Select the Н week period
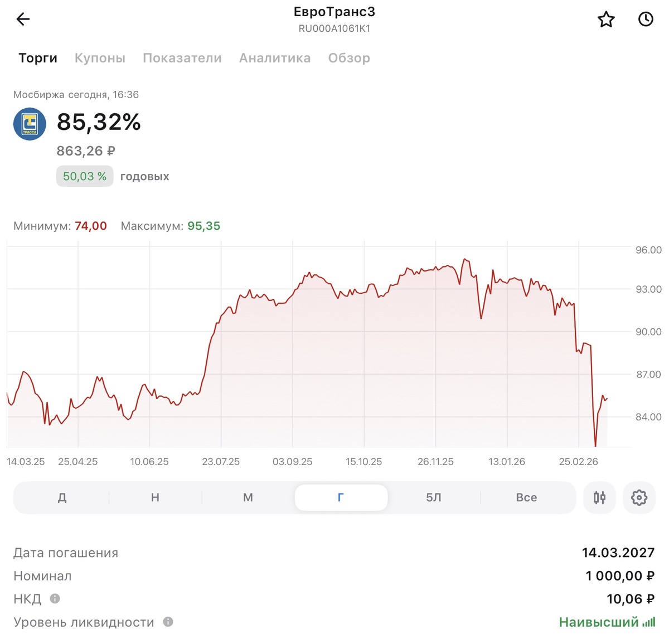The image size is (669, 644). 155,497
